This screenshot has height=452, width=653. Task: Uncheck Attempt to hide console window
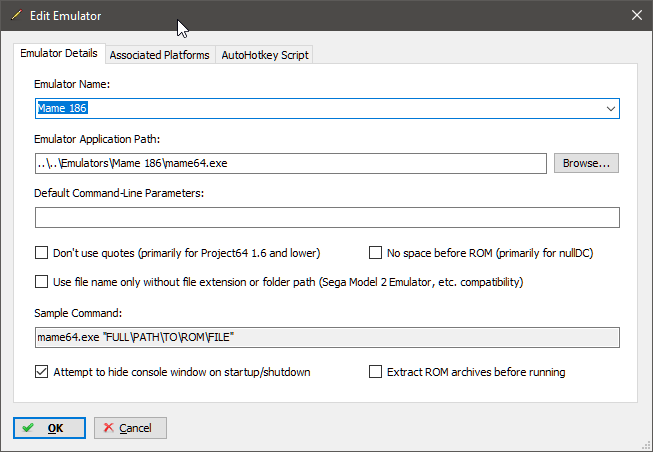[42, 372]
